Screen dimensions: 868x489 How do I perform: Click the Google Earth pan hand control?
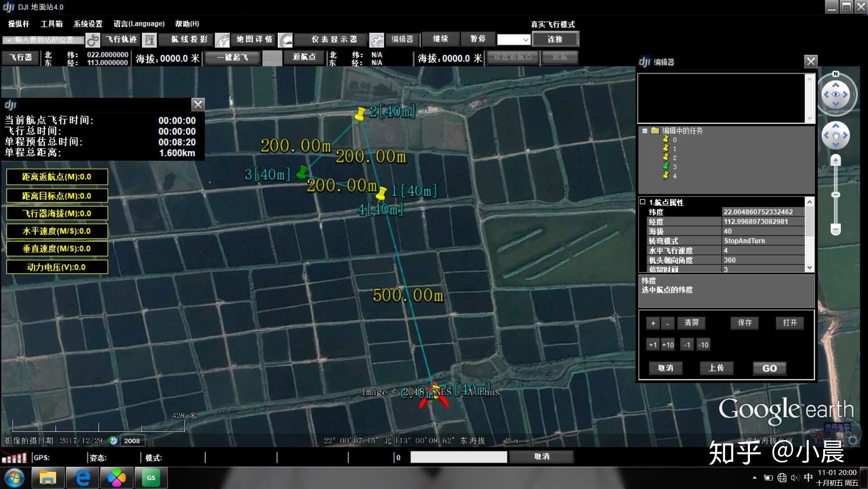pyautogui.click(x=835, y=135)
